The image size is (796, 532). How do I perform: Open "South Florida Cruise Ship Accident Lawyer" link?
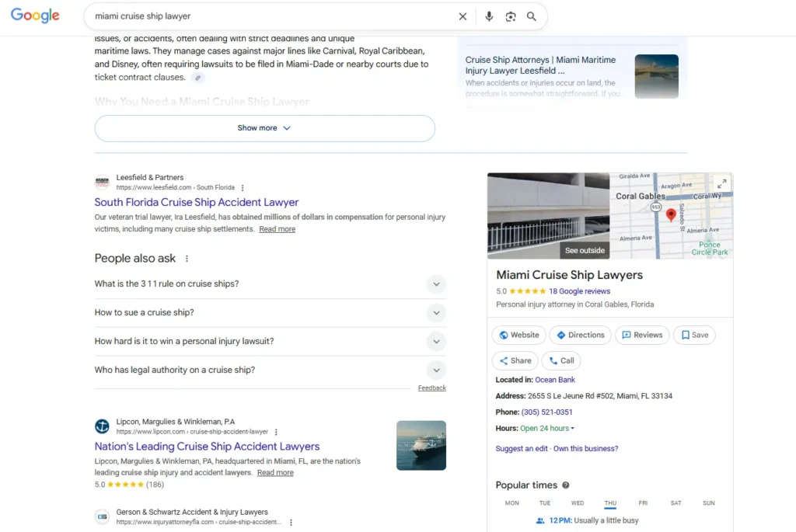click(197, 203)
